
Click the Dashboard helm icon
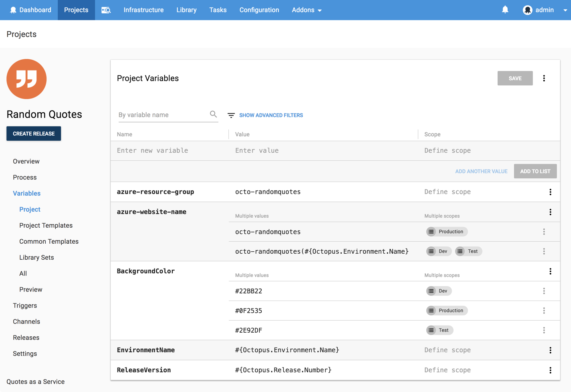click(x=14, y=10)
